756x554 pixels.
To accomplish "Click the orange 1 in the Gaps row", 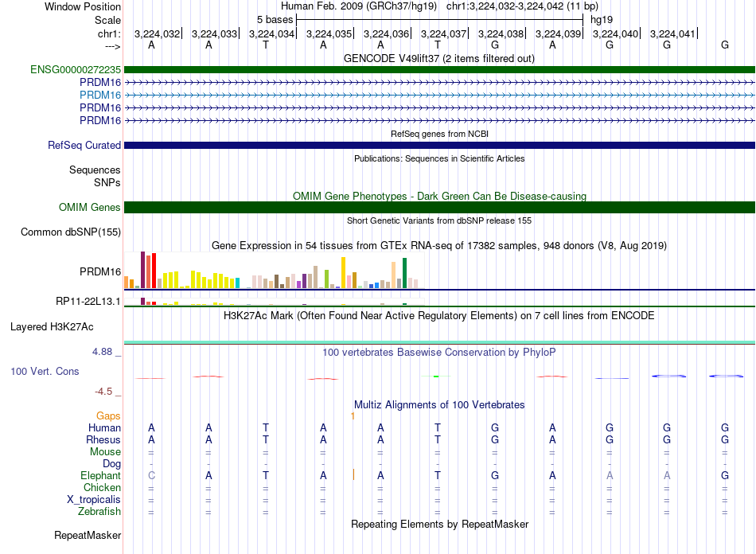I will click(353, 416).
